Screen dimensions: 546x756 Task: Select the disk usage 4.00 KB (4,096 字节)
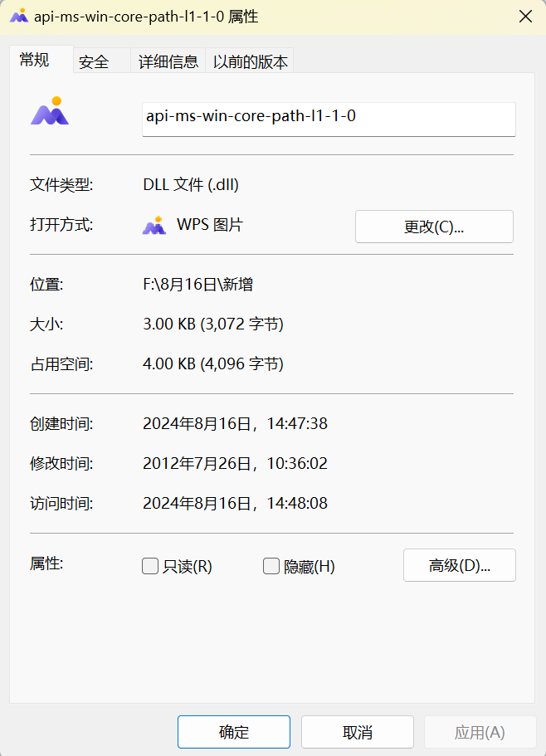pos(213,363)
